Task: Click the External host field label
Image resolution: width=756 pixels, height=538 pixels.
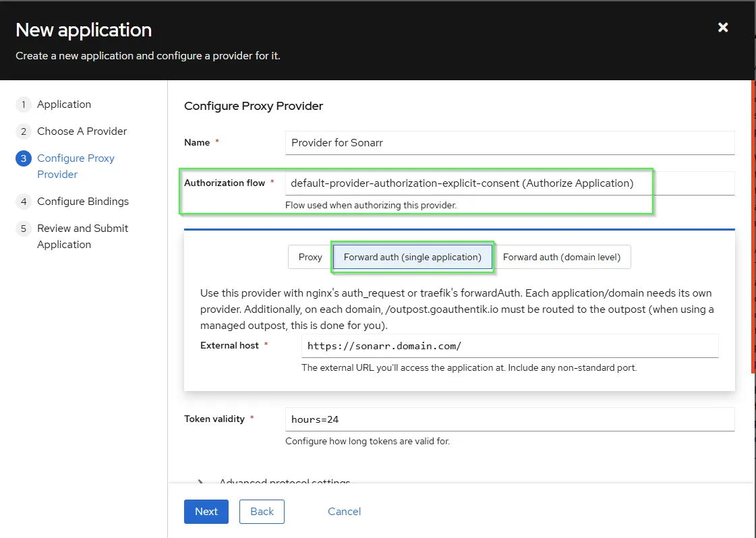Action: (229, 345)
